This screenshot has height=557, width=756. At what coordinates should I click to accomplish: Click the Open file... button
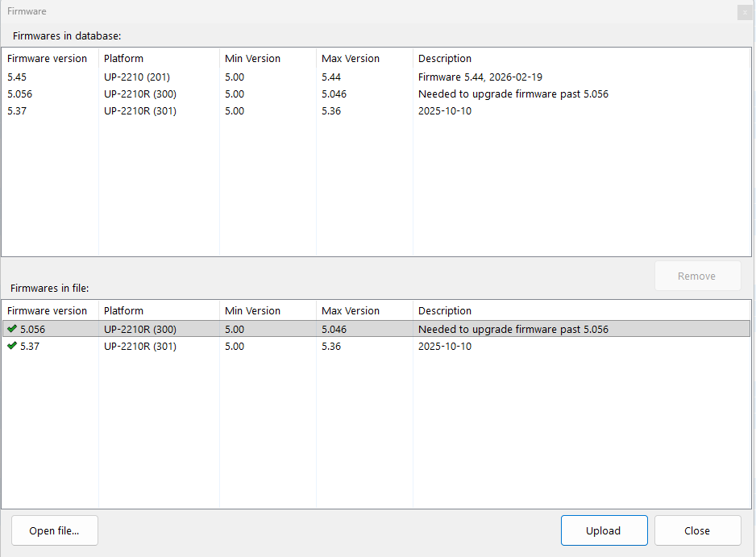[x=55, y=530]
